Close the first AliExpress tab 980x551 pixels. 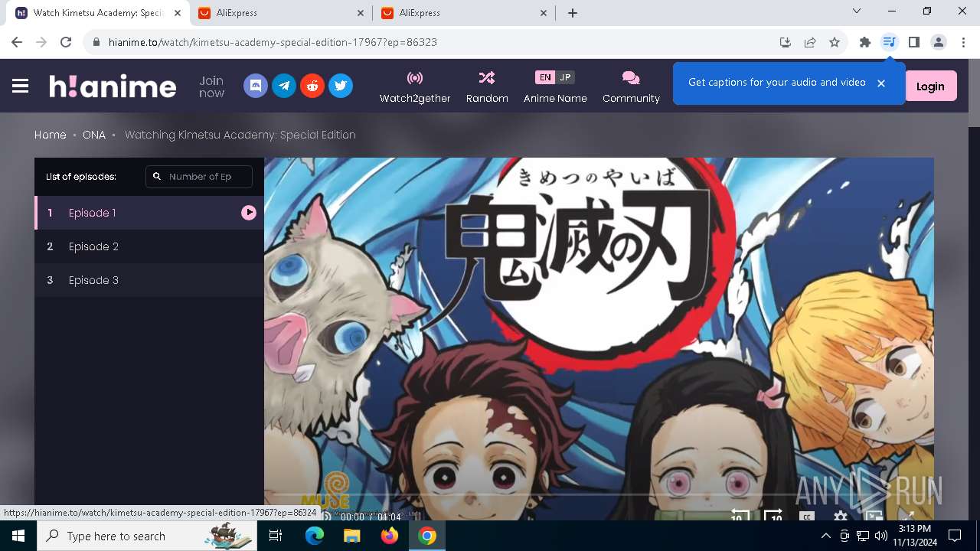361,13
